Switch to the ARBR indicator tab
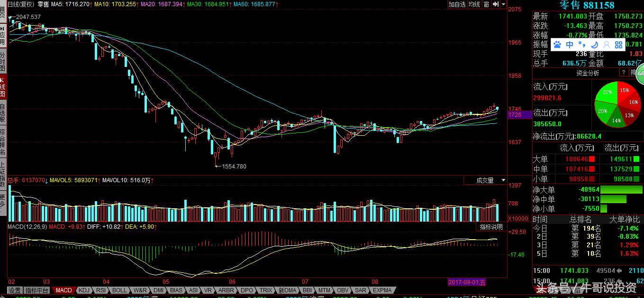The image size is (644, 298). pos(226,290)
